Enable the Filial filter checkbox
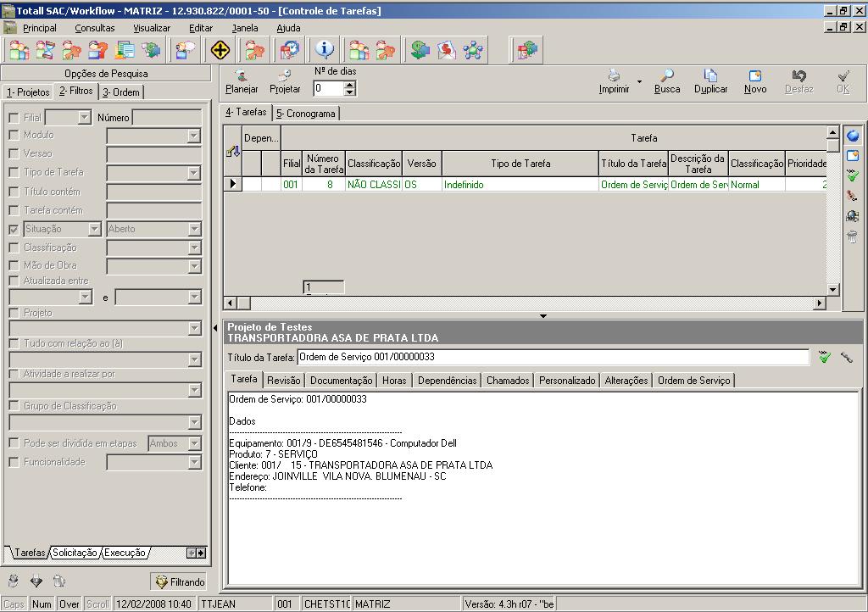The height and width of the screenshot is (612, 868). [14, 118]
